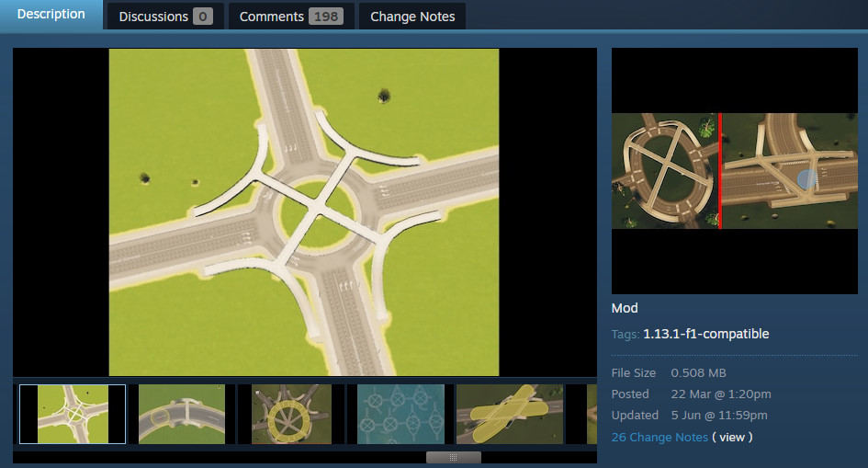The image size is (868, 468).
Task: View the Change Notes tab
Action: point(412,17)
